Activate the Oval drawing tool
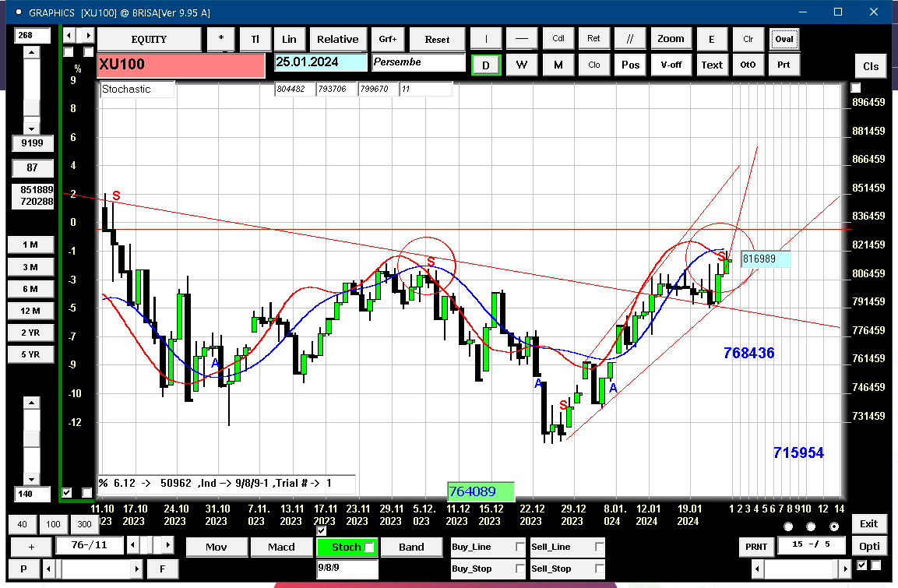This screenshot has width=898, height=588. point(784,39)
